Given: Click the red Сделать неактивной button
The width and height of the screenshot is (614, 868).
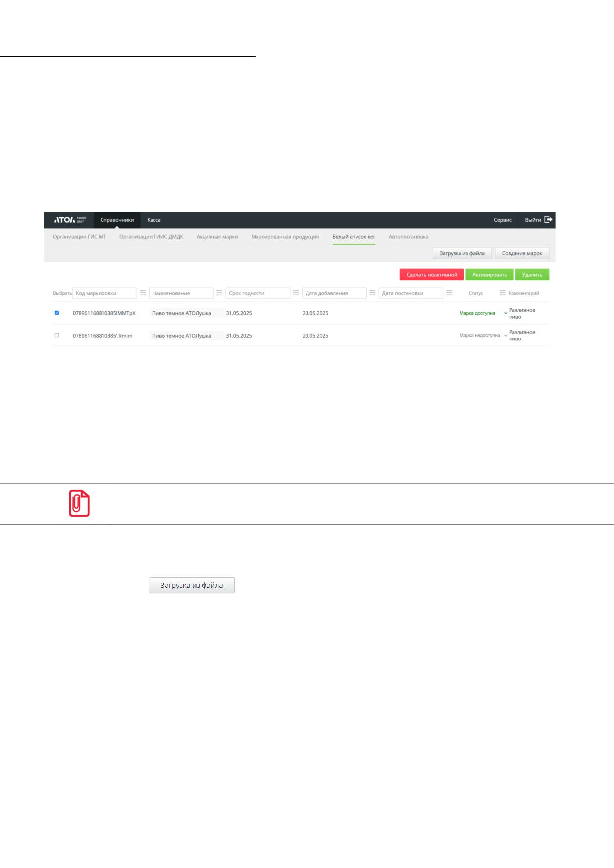Looking at the screenshot, I should pyautogui.click(x=432, y=275).
